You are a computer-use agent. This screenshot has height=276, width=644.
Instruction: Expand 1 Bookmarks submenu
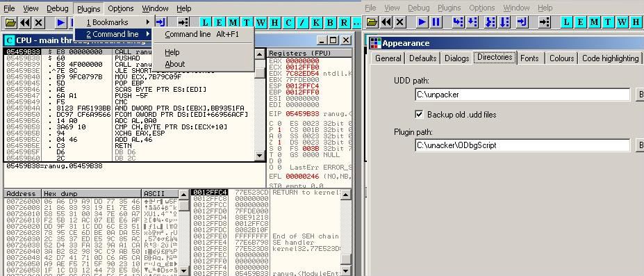coord(113,22)
